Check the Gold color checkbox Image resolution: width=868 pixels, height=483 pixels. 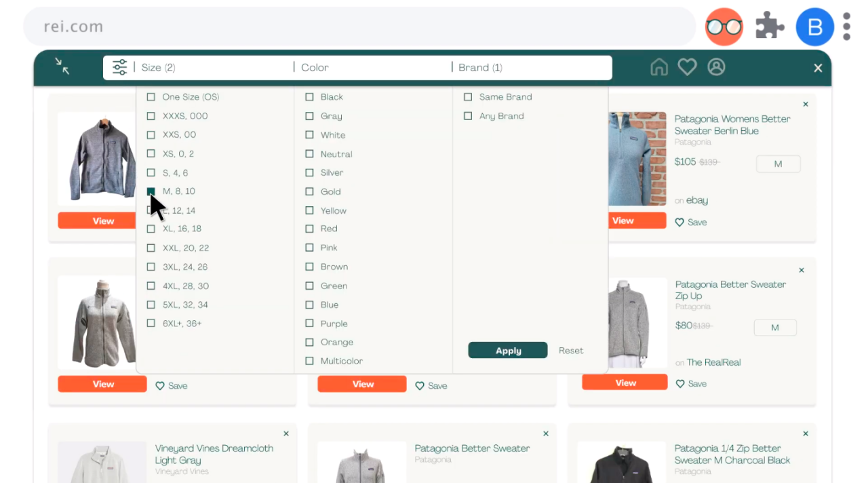point(309,191)
